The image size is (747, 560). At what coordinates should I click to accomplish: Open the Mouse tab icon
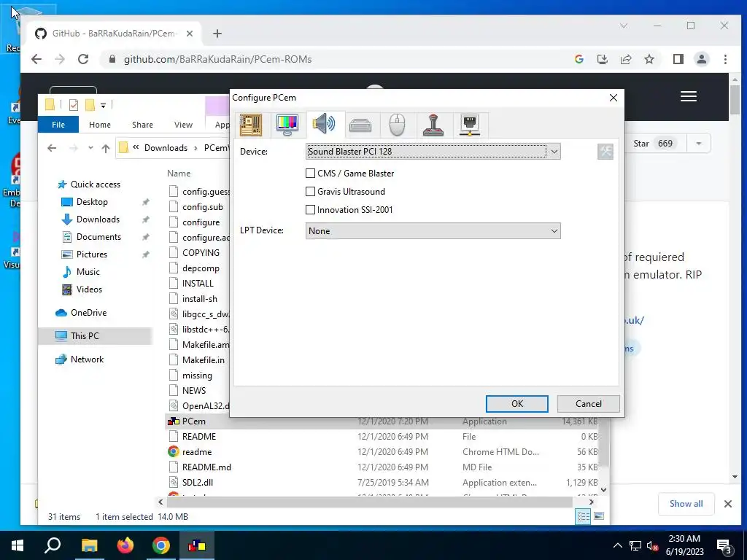point(397,125)
